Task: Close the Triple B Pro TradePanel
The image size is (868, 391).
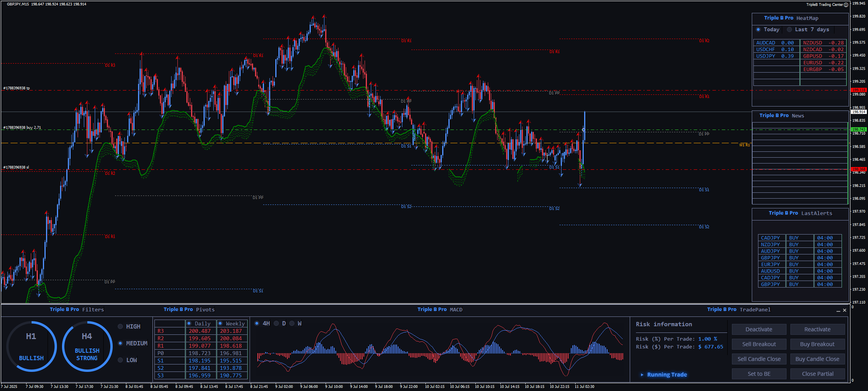Action: [x=845, y=310]
